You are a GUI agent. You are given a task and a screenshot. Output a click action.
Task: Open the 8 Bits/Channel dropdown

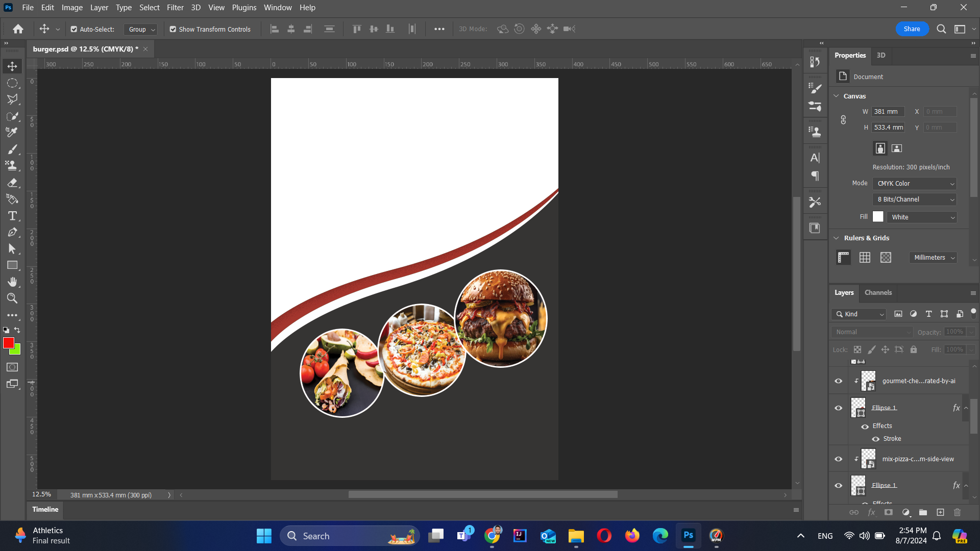[915, 199]
